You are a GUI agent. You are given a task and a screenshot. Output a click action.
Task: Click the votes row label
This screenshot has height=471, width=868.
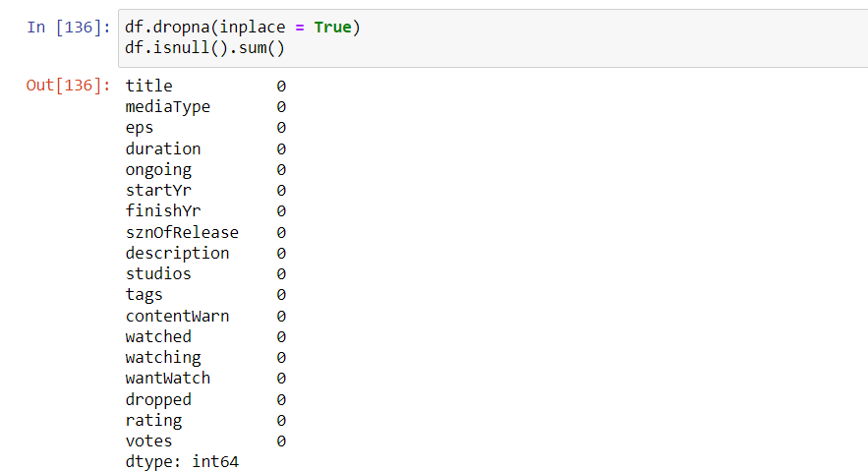pos(148,442)
